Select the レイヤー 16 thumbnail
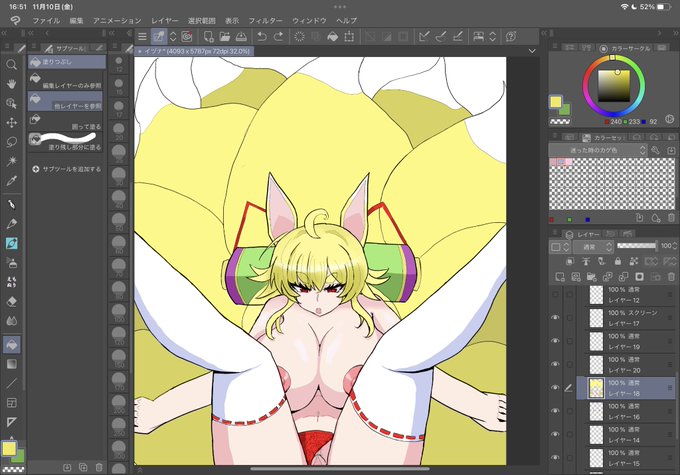Viewport: 680px width, 475px height. (x=596, y=411)
